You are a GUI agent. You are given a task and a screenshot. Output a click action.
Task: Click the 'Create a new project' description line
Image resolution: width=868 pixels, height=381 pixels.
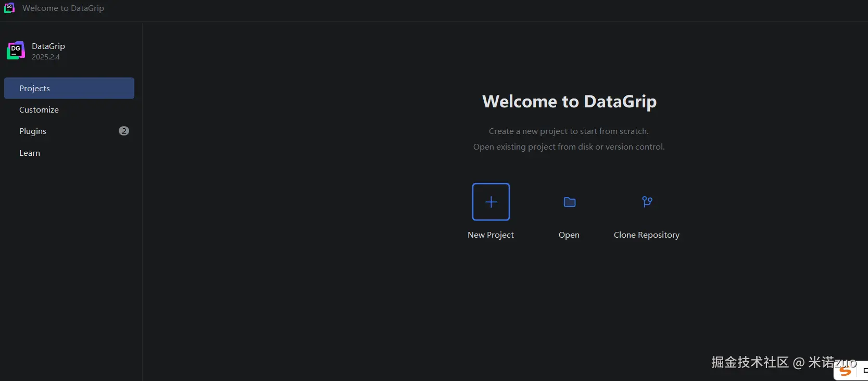click(569, 131)
